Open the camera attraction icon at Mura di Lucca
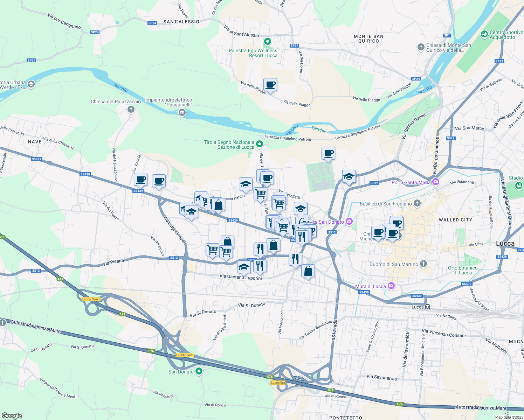Viewport: 524px width, 420px height. [x=391, y=286]
